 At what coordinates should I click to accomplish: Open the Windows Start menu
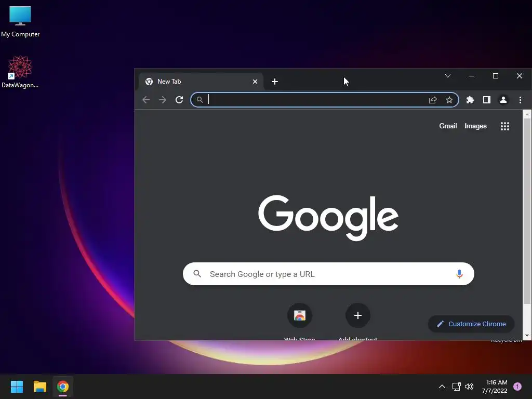point(17,387)
